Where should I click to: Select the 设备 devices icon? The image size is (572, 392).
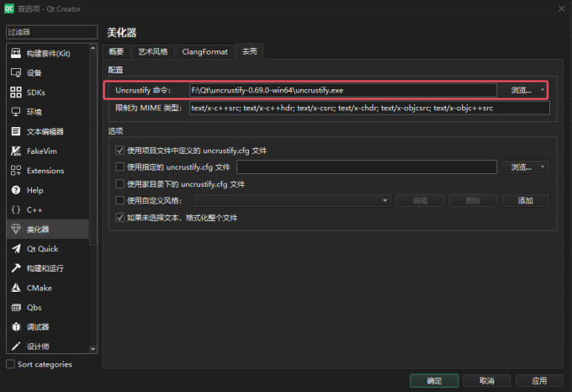[x=16, y=72]
